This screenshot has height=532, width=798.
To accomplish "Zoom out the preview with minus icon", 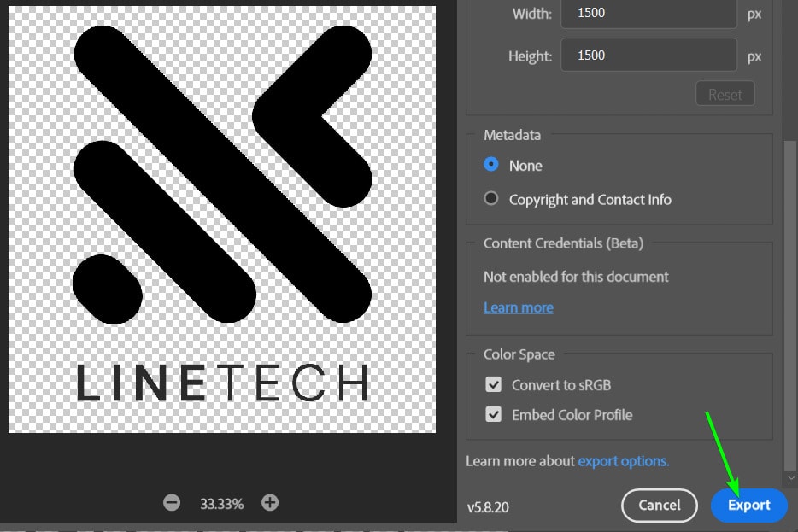I will (x=172, y=503).
